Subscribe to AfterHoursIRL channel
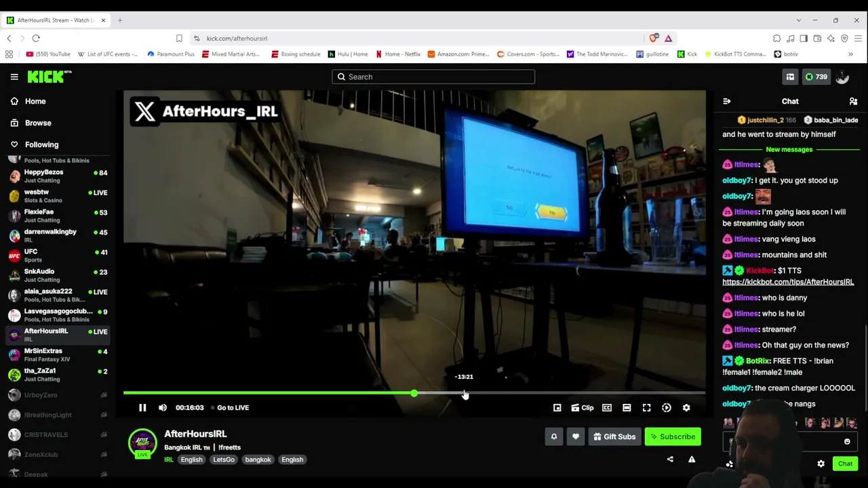Viewport: 868px width, 488px height. (673, 436)
